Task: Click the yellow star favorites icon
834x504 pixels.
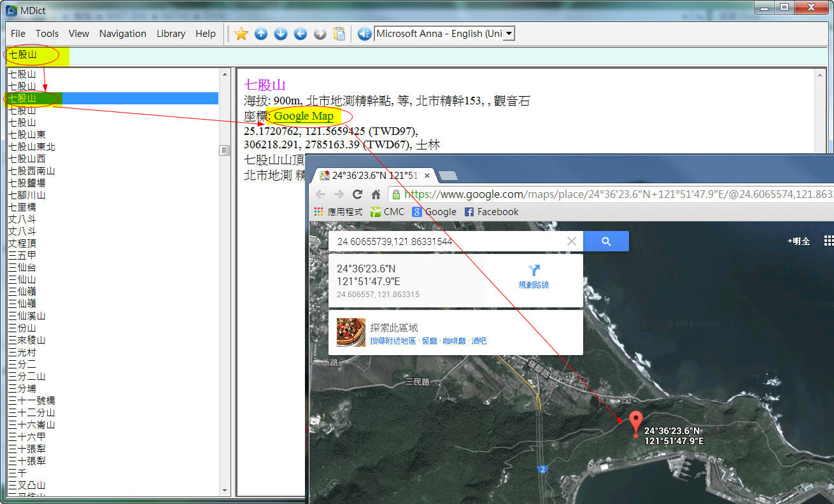Action: [241, 34]
